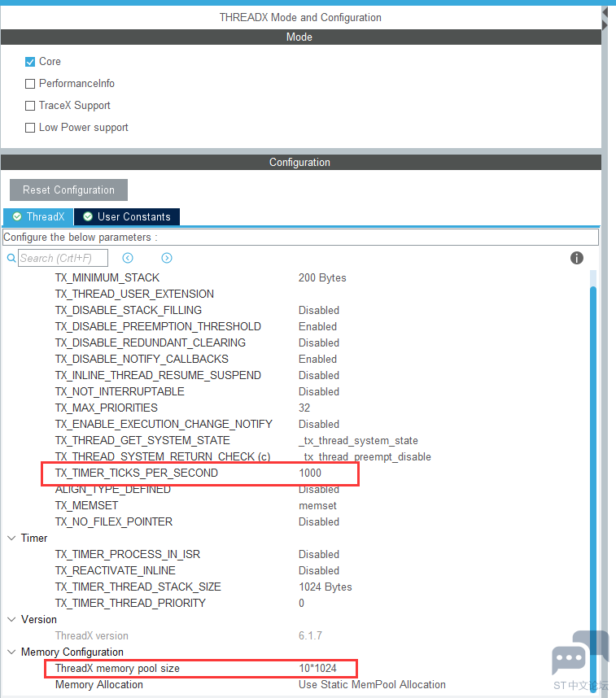Open Memory Allocation Use Static MemPool option
Screen dimensions: 616x698
[372, 685]
